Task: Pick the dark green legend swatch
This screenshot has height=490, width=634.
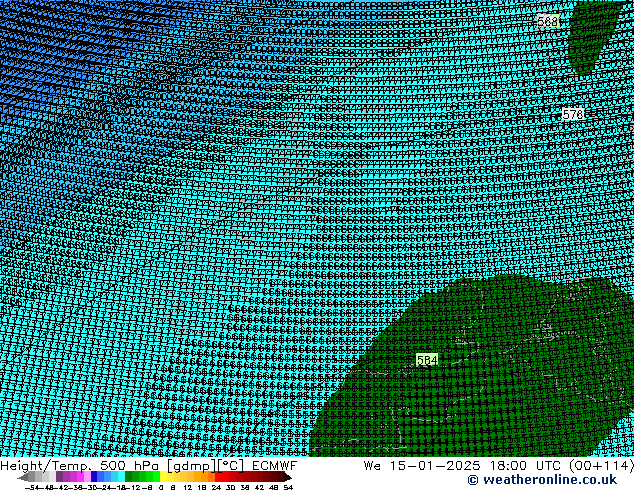Action: [129, 477]
